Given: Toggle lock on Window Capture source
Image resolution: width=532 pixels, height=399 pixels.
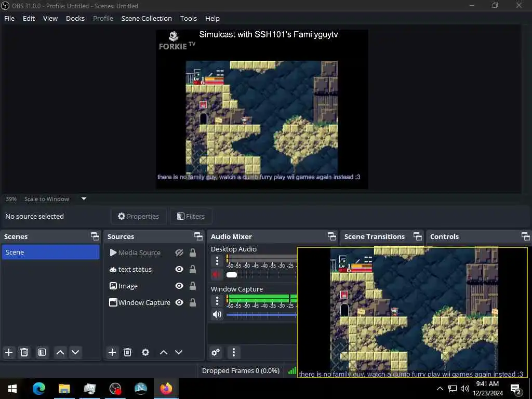Looking at the screenshot, I should tap(193, 302).
